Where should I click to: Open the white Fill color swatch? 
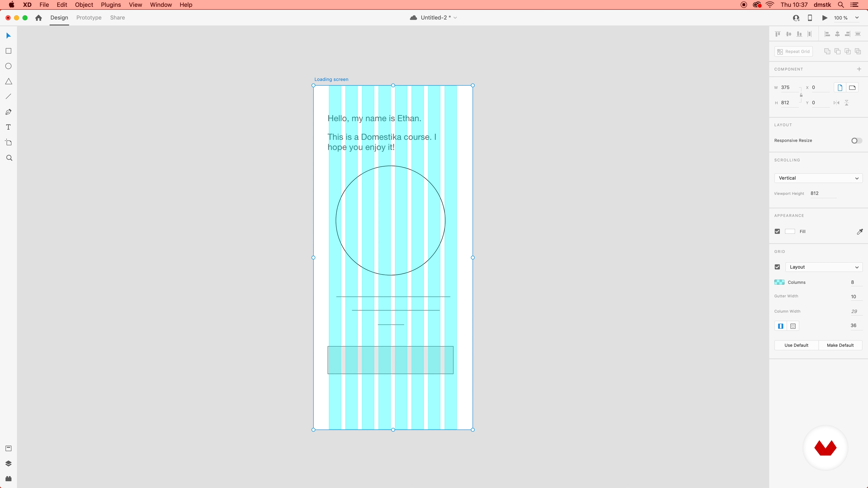790,231
